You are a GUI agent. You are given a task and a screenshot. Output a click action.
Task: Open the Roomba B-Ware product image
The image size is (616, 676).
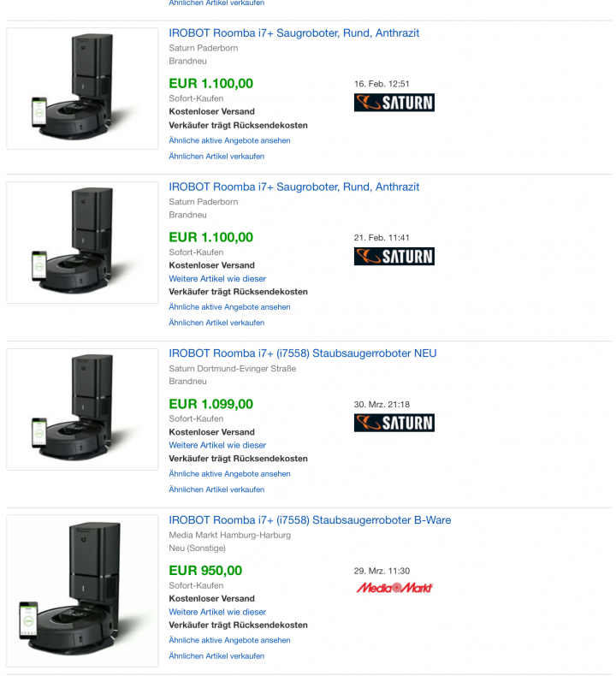click(82, 591)
